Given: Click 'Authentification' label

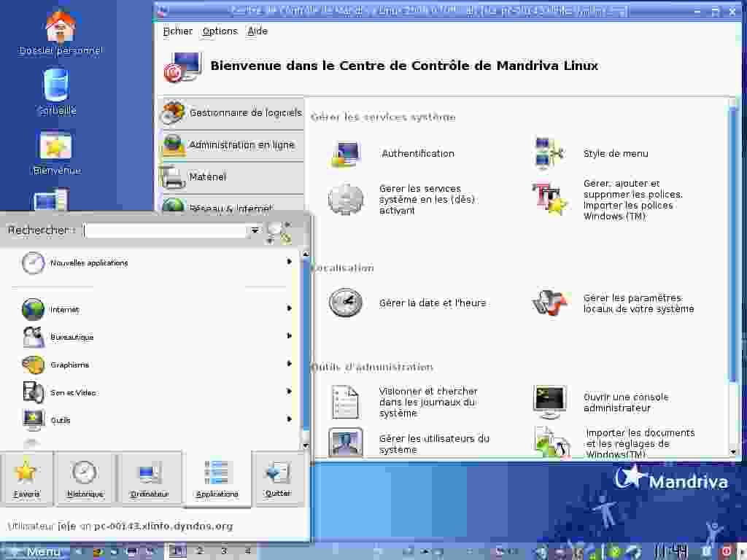Looking at the screenshot, I should point(418,153).
